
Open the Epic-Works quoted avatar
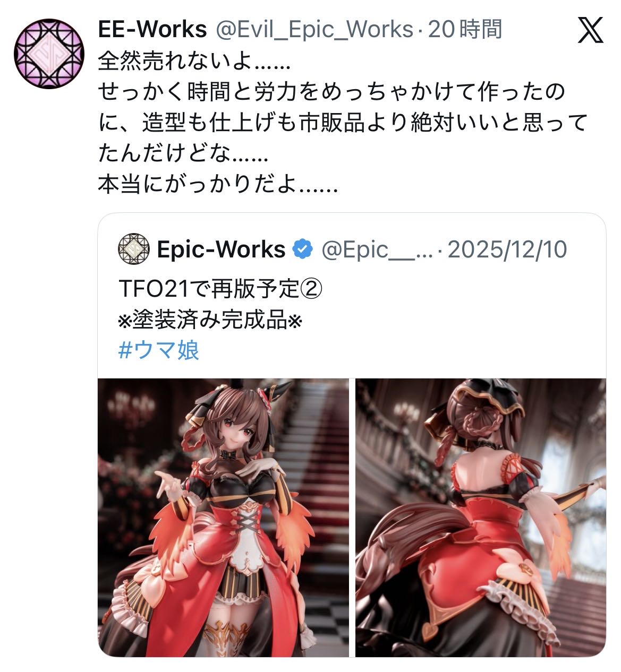(x=133, y=248)
